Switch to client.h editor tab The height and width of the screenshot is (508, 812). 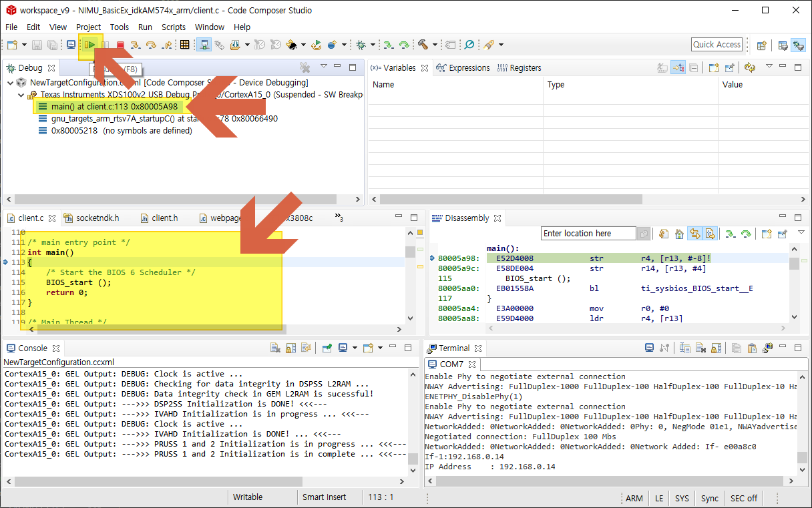coord(159,218)
